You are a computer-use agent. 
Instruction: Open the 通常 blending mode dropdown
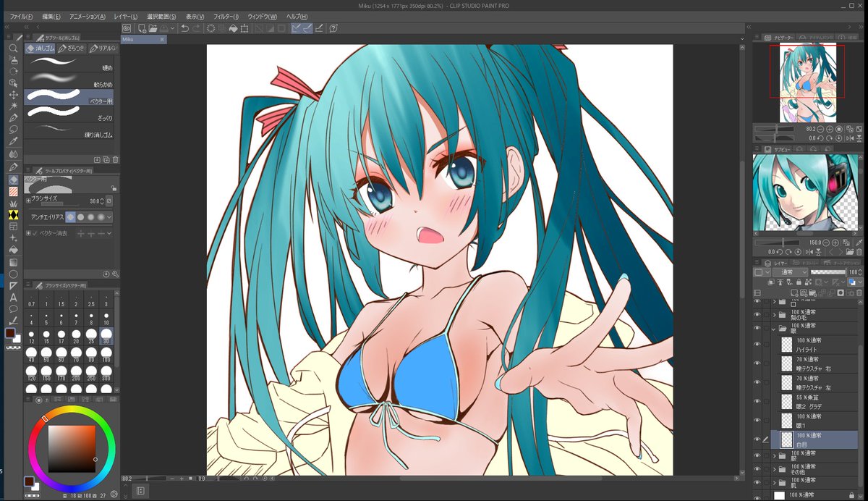tap(790, 272)
